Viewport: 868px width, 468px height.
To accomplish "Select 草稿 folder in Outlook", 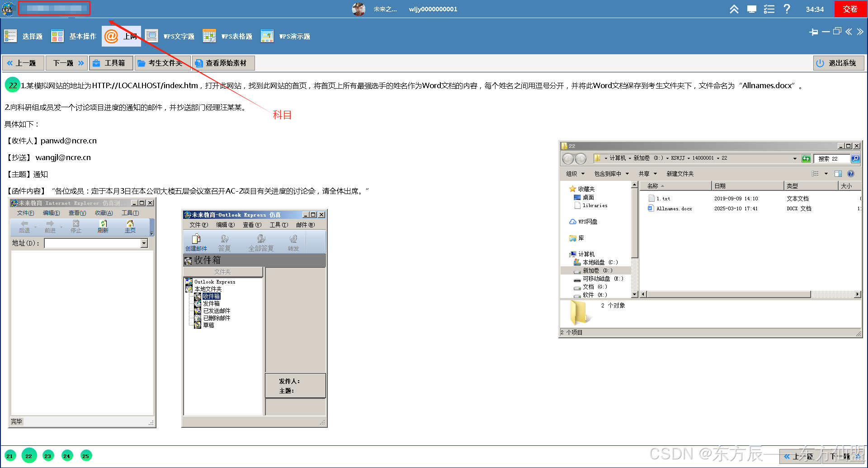I will pos(208,325).
